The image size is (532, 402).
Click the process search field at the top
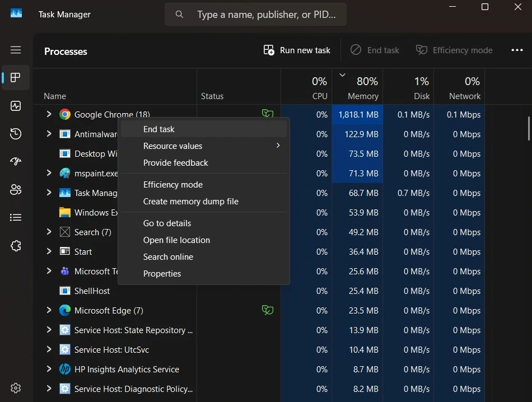tap(255, 14)
